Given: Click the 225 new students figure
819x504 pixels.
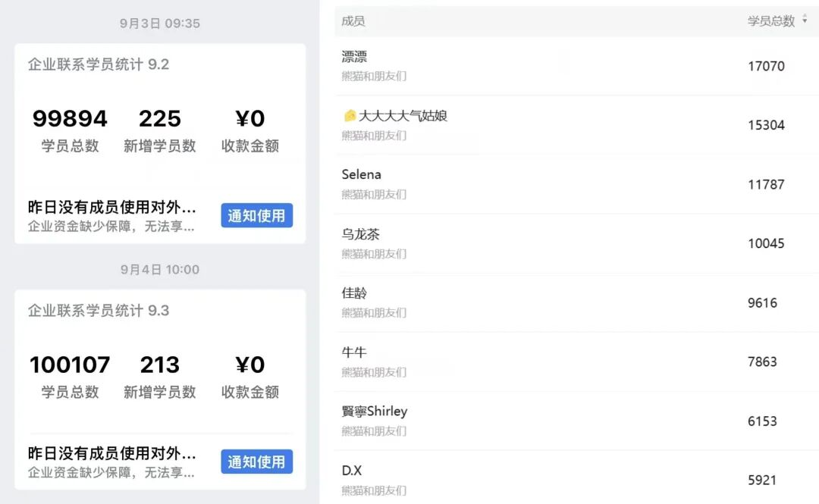Looking at the screenshot, I should (x=160, y=119).
